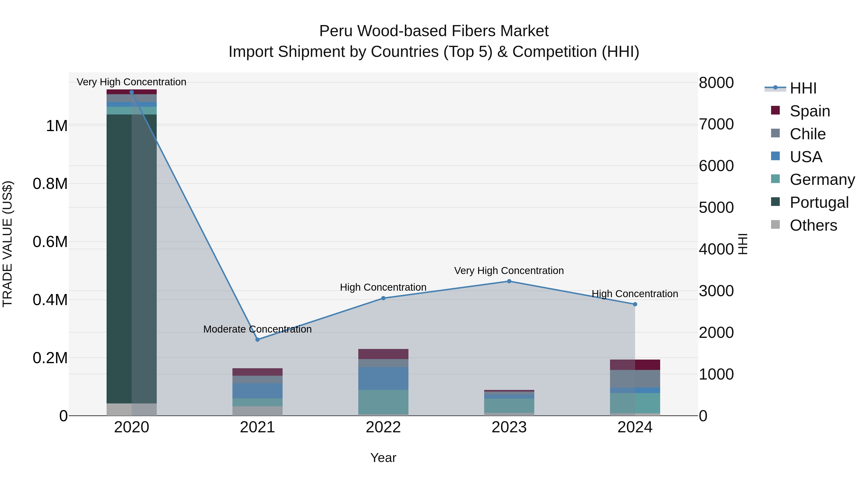Click the 'Very High Concentration' label above 2020

tap(131, 82)
